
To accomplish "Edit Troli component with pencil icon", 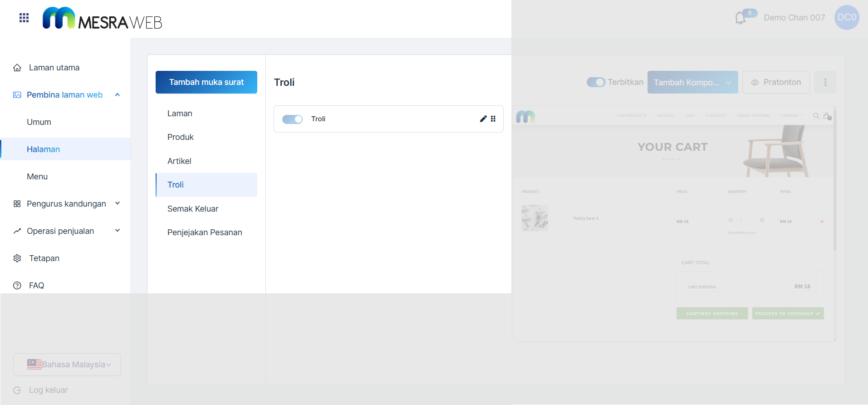I will pyautogui.click(x=483, y=119).
